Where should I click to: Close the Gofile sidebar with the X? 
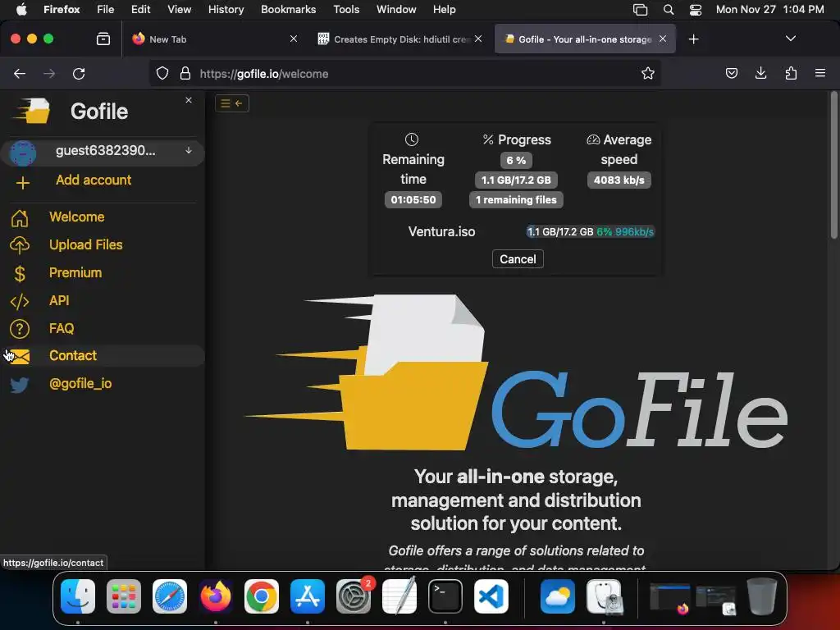[x=189, y=100]
